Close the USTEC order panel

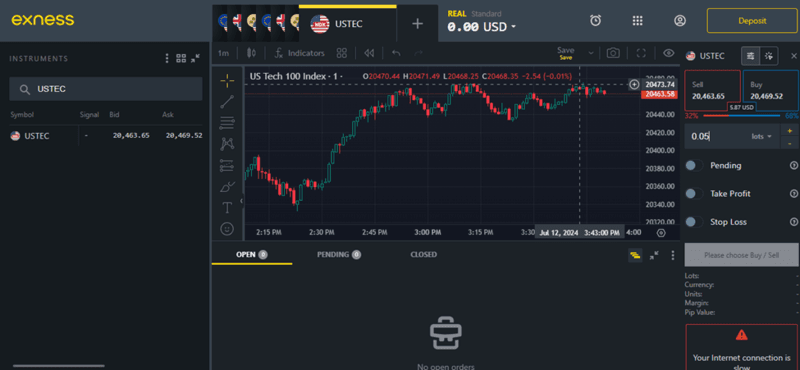(x=793, y=56)
